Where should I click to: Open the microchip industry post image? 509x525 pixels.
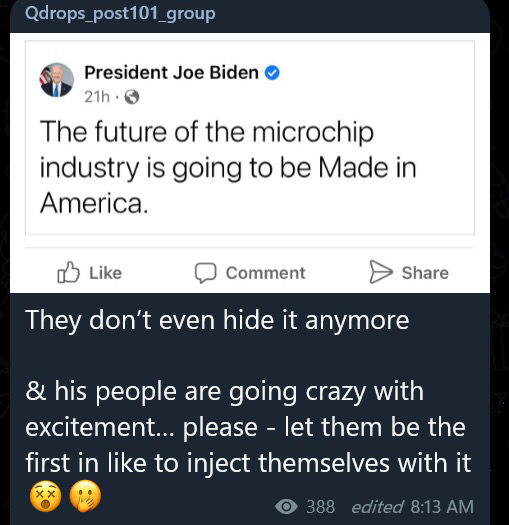click(x=250, y=163)
